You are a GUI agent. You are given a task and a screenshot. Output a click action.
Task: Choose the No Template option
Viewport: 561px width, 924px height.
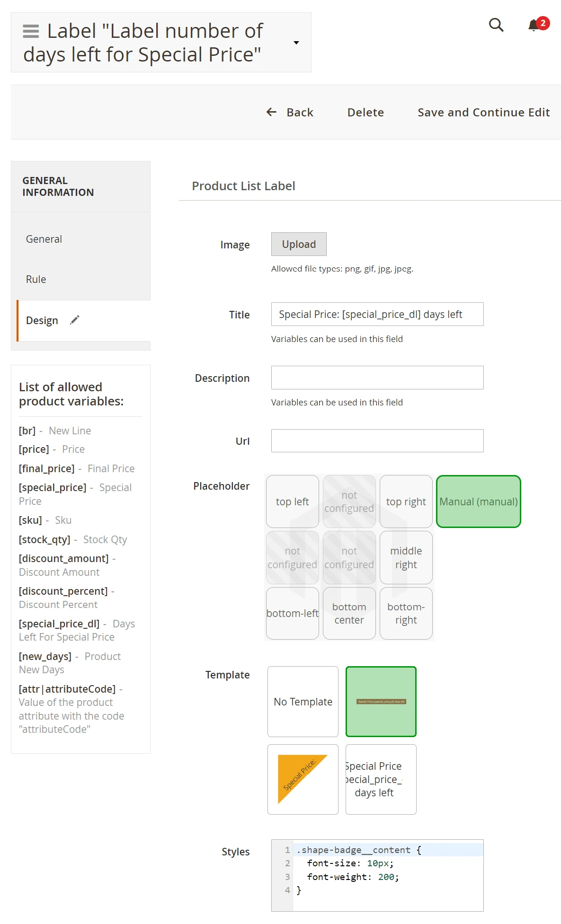[x=303, y=702]
